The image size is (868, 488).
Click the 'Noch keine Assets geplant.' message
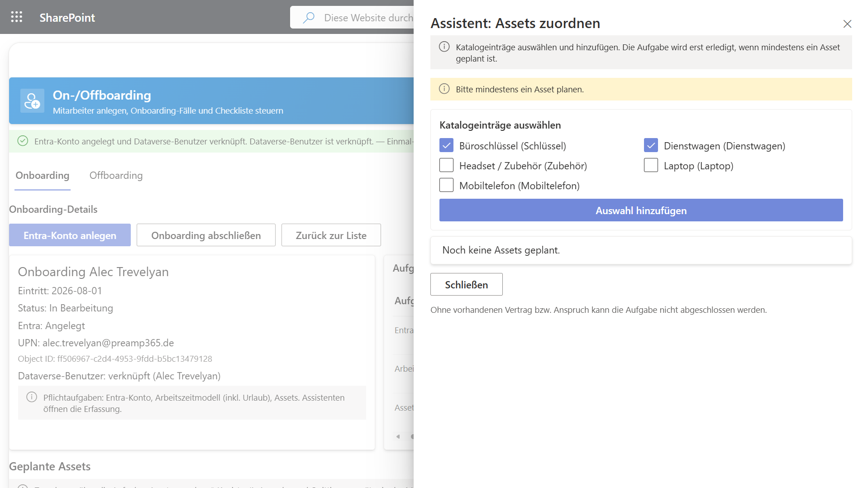click(x=501, y=250)
